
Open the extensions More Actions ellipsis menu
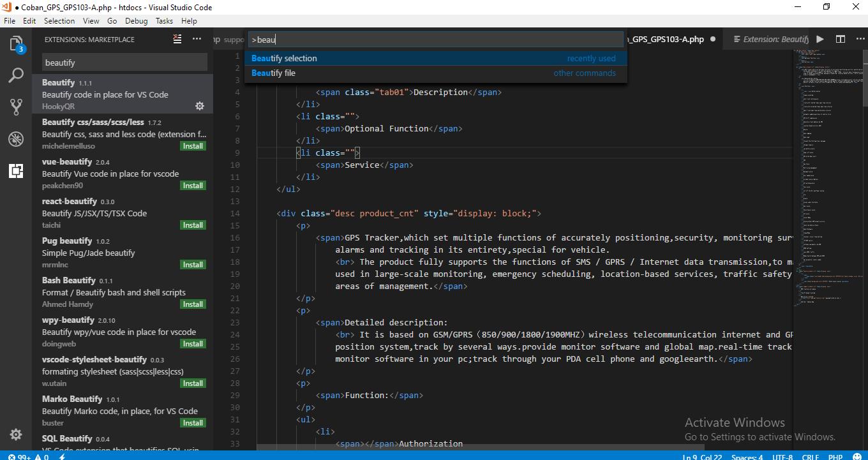(197, 40)
